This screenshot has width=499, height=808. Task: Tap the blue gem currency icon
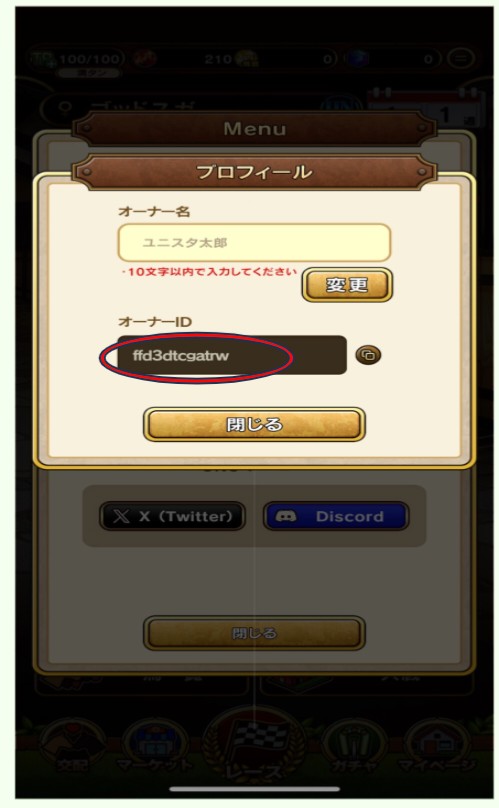355,59
